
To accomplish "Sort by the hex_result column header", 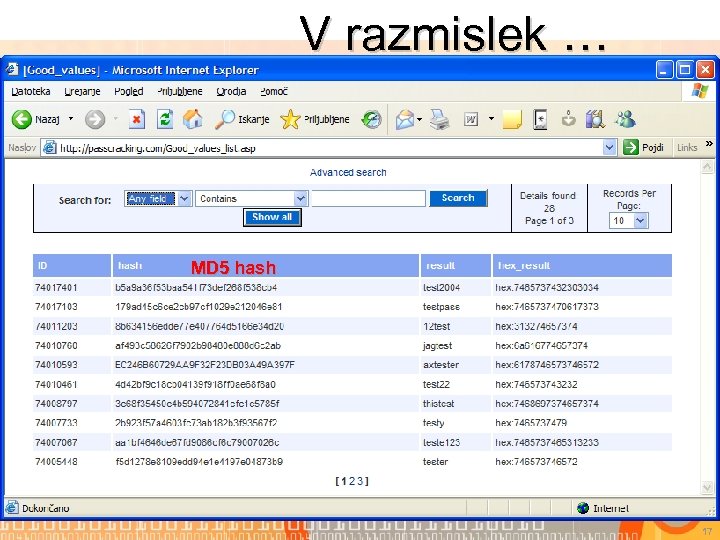I will click(523, 265).
